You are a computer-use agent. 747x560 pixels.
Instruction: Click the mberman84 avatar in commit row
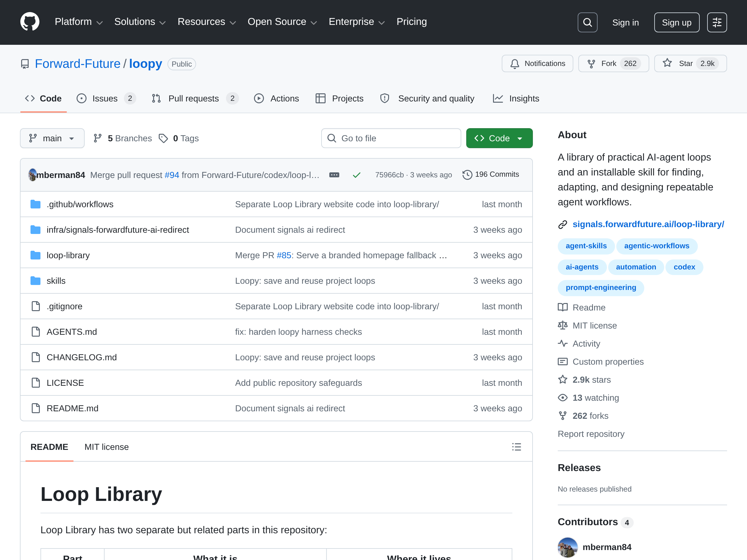pos(32,175)
